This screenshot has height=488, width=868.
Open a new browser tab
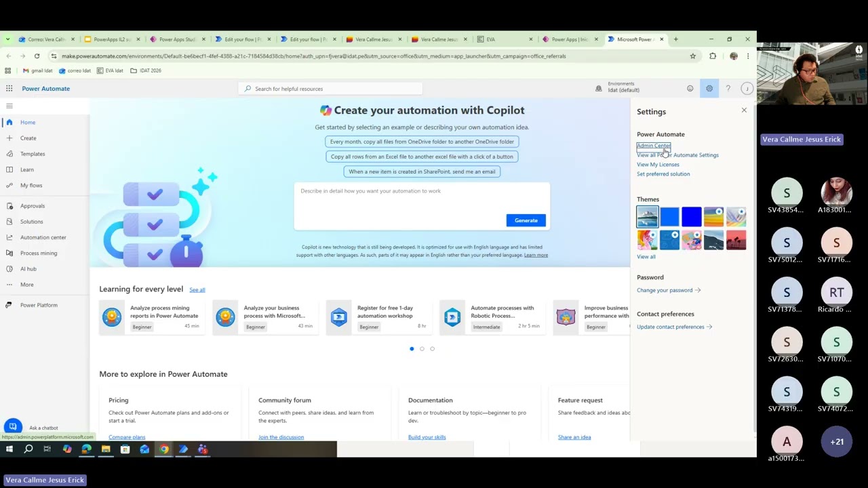click(x=675, y=39)
